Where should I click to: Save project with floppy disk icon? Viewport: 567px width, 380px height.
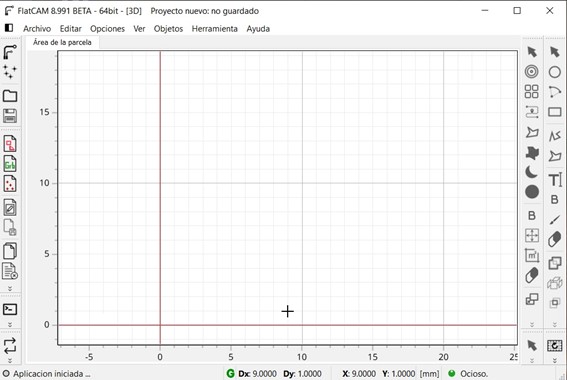pyautogui.click(x=10, y=116)
